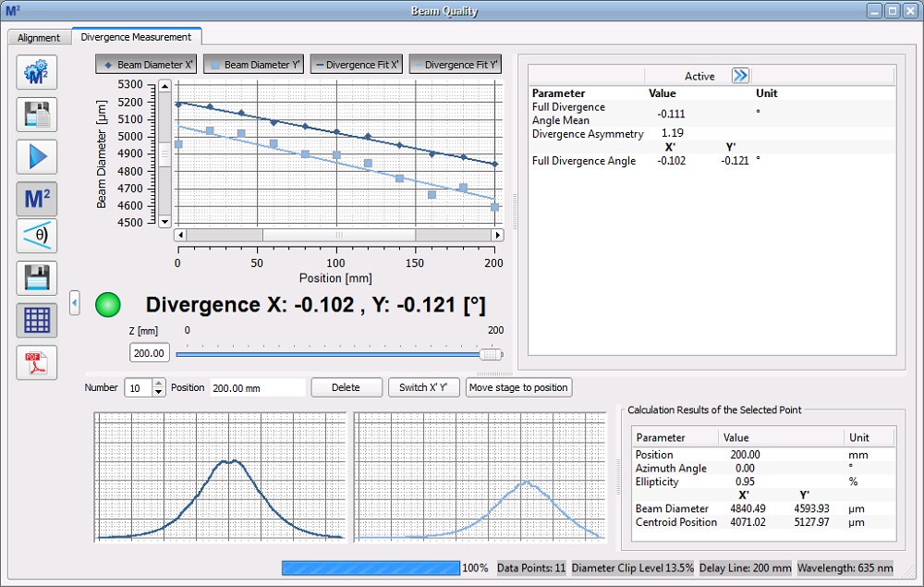This screenshot has width=924, height=587.
Task: Toggle the data table grid icon
Action: pos(37,320)
